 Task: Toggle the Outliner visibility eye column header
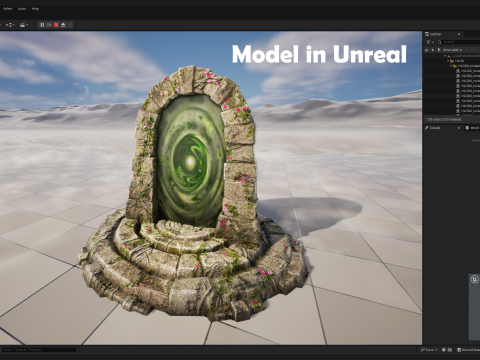point(426,50)
